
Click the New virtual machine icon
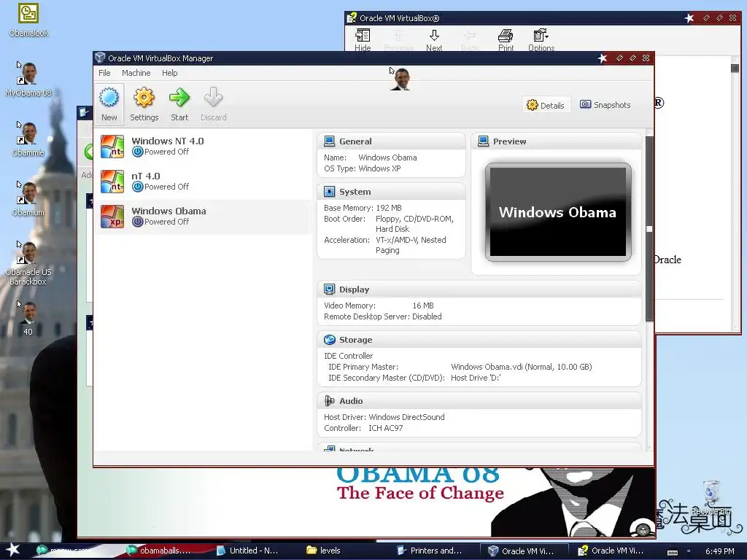109,104
